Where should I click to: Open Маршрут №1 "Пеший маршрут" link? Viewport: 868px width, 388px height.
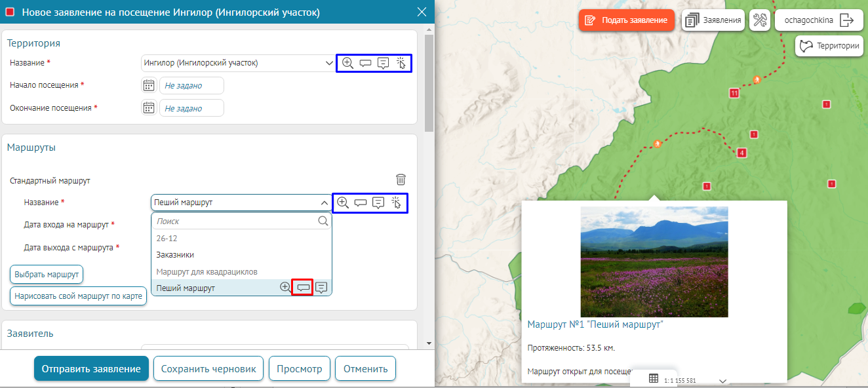point(595,324)
